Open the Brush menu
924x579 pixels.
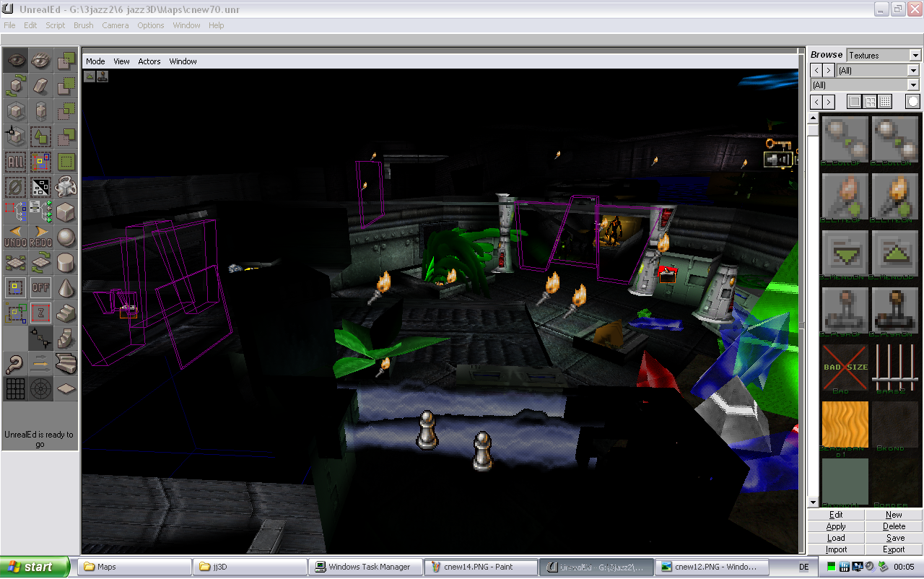coord(84,25)
